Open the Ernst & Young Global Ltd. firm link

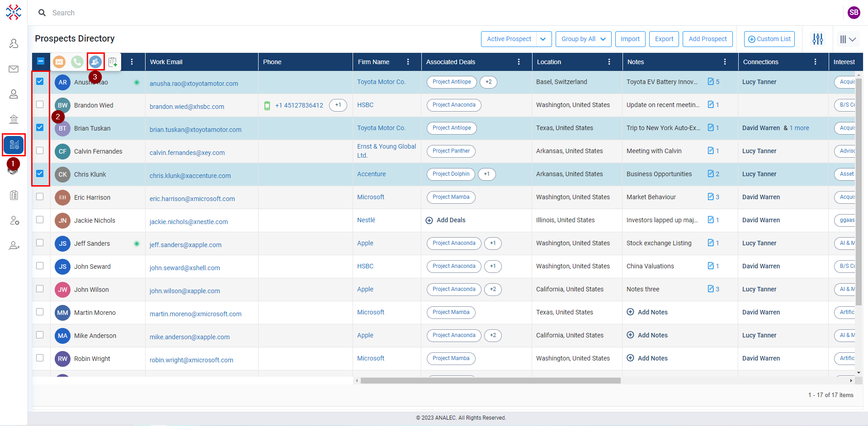[x=387, y=151]
